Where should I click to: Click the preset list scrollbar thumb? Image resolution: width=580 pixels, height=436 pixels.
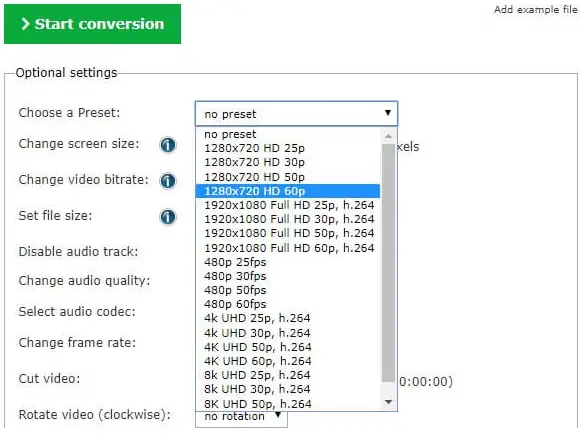(x=388, y=263)
